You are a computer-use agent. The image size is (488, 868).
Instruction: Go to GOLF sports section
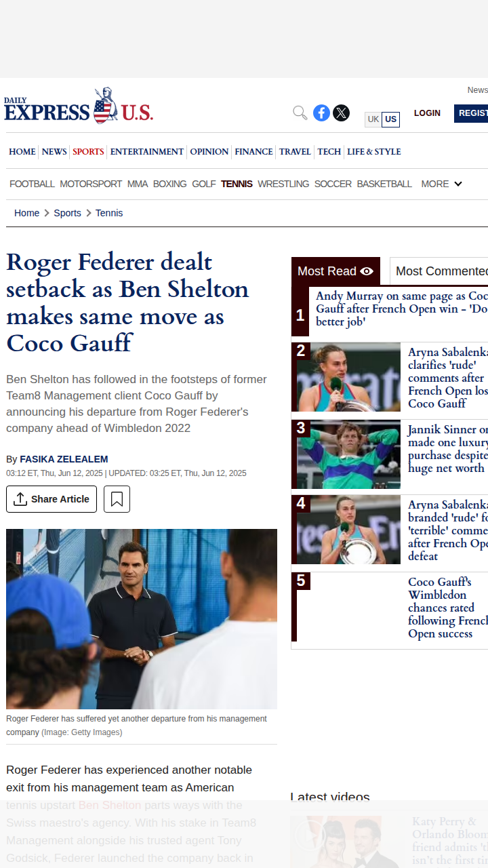[204, 184]
